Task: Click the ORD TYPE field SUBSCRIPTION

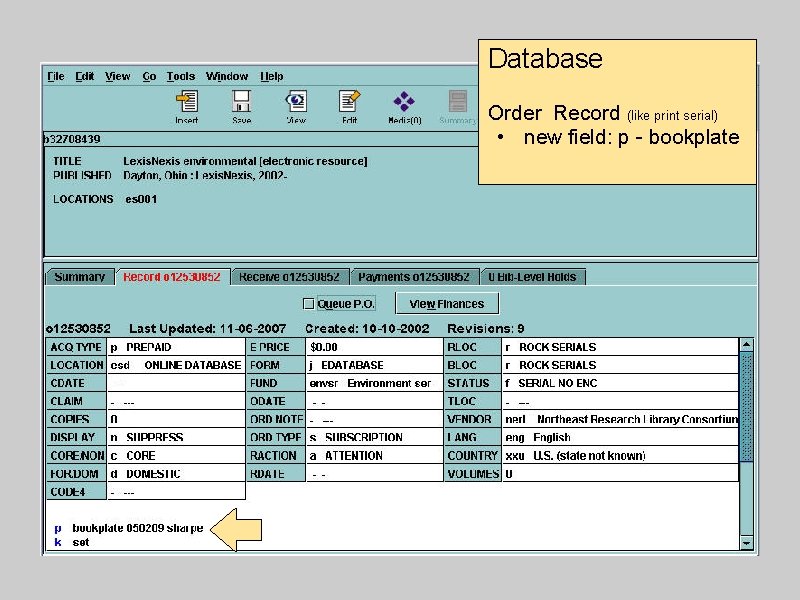Action: click(374, 438)
